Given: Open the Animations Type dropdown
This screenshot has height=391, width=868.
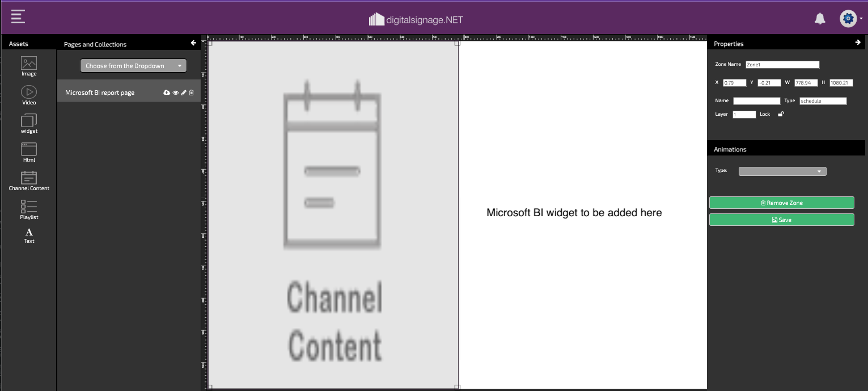Looking at the screenshot, I should (782, 171).
